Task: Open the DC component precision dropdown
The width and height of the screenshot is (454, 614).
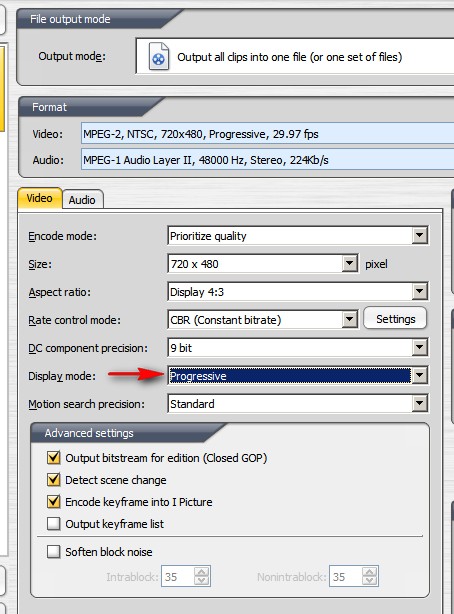Action: [x=420, y=348]
